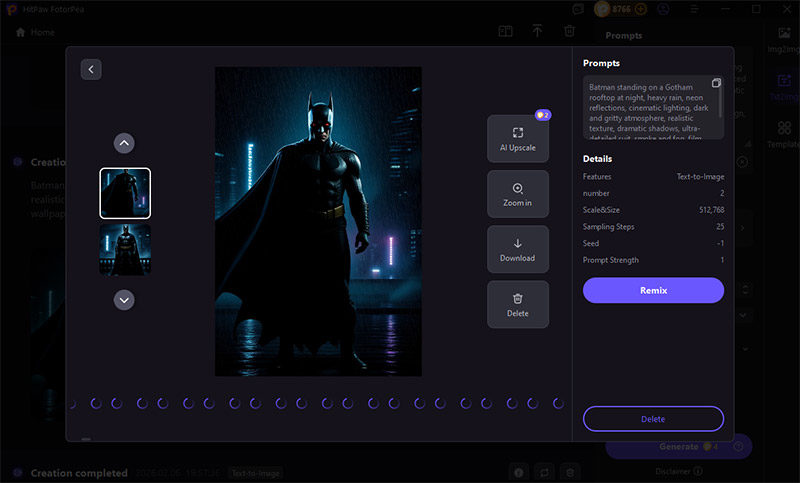Viewport: 800px width, 483px height.
Task: Select the first Batman thumbnail
Action: [x=125, y=193]
